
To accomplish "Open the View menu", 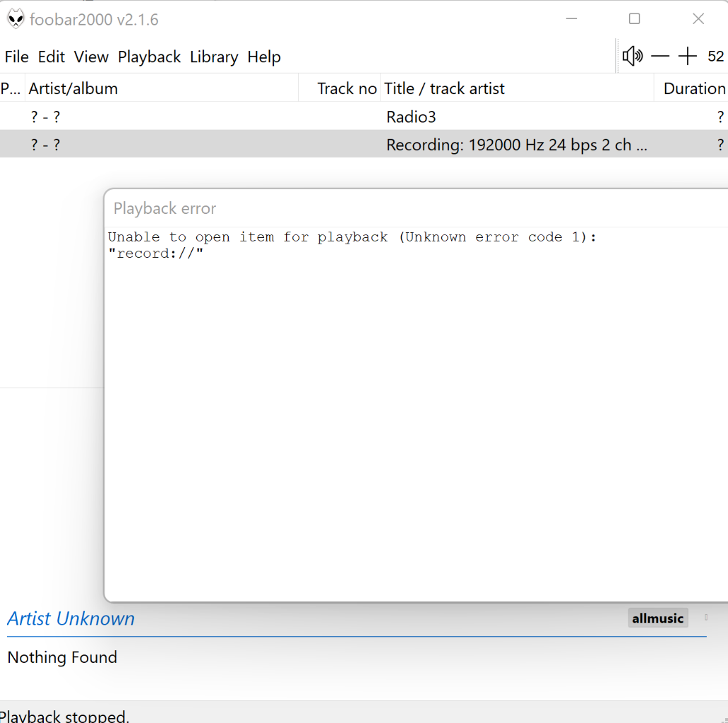I will (91, 56).
